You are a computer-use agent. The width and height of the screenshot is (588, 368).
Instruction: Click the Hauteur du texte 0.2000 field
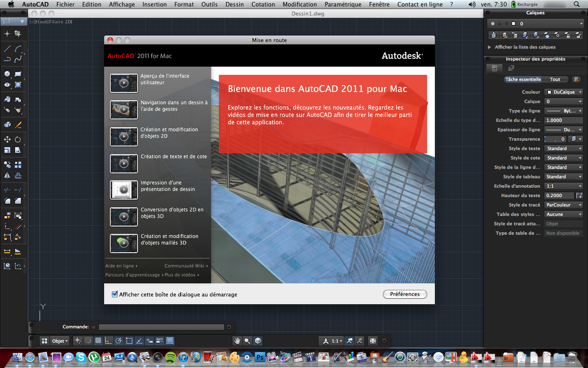tap(559, 195)
